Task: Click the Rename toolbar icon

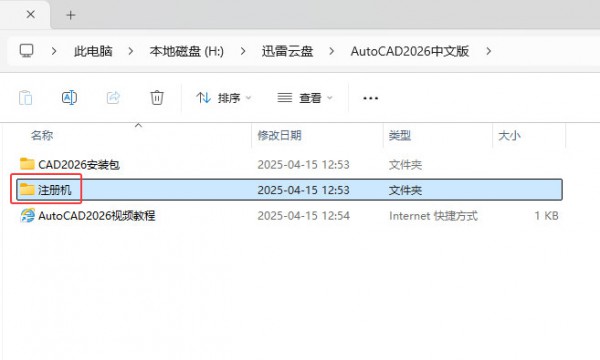Action: tap(69, 98)
